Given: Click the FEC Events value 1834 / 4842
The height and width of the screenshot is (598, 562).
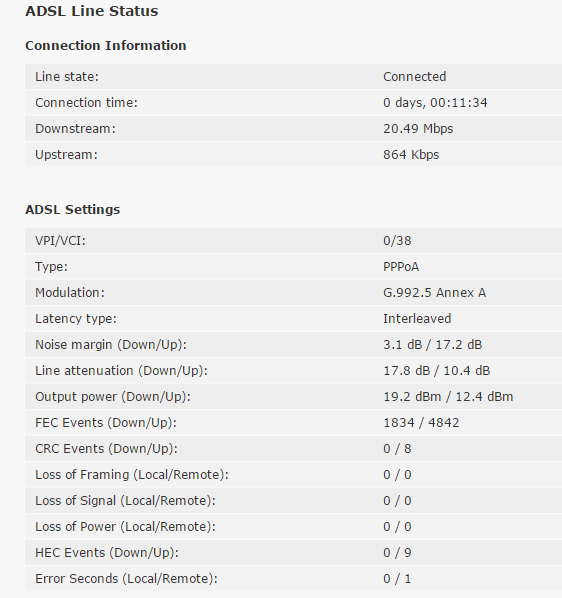Looking at the screenshot, I should click(x=421, y=423).
